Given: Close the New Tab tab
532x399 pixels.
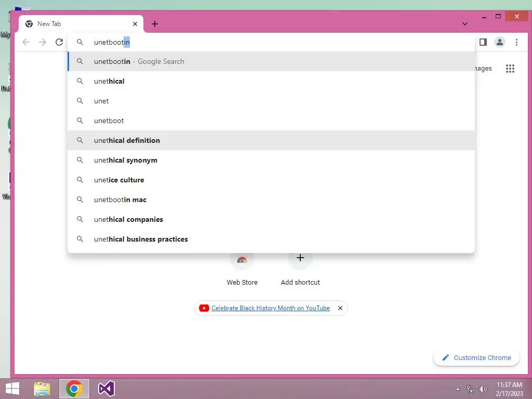Looking at the screenshot, I should tap(135, 24).
